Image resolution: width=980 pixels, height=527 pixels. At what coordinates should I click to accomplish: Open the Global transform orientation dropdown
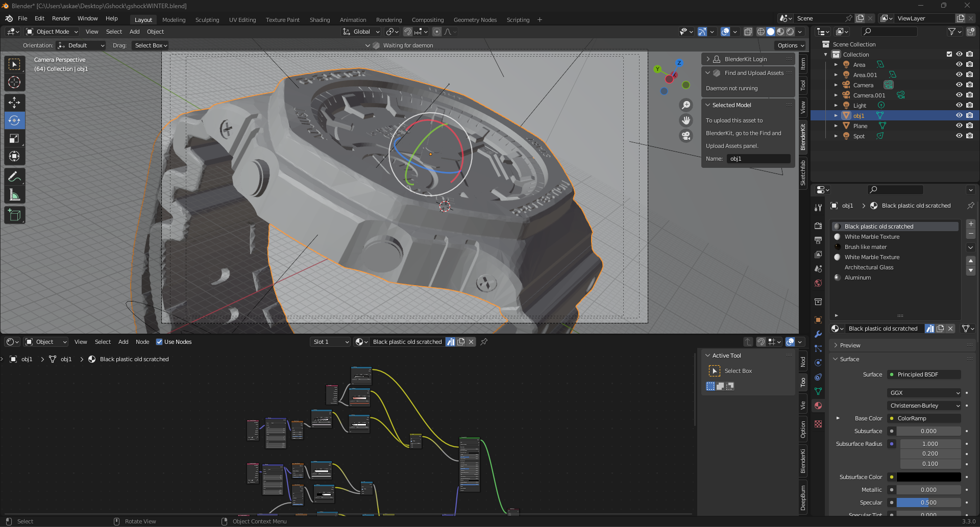[x=361, y=32]
